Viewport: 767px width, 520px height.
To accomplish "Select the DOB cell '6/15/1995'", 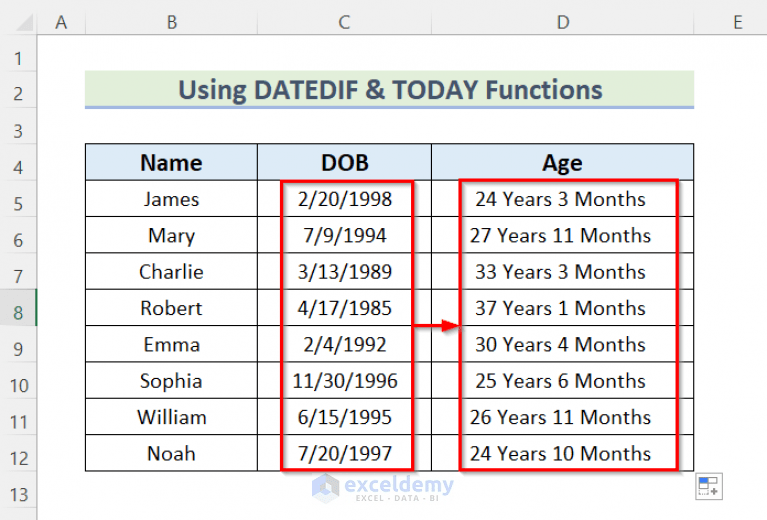I will click(344, 417).
